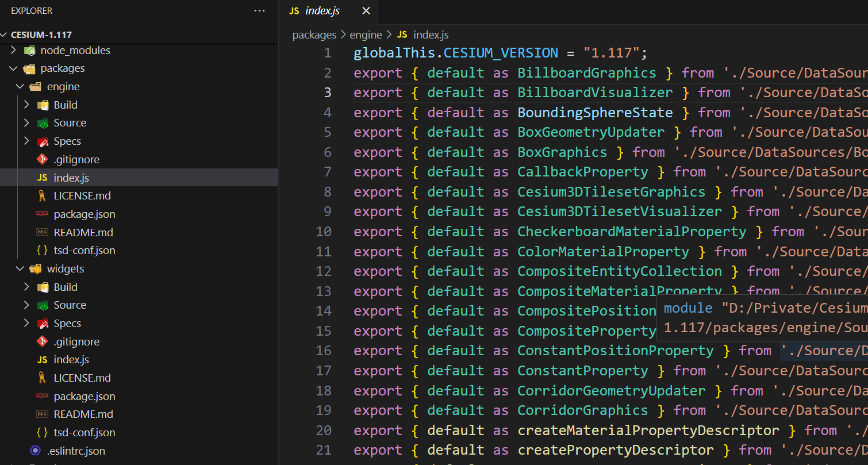Close the index.js editor tab
The image size is (868, 465).
[x=366, y=11]
